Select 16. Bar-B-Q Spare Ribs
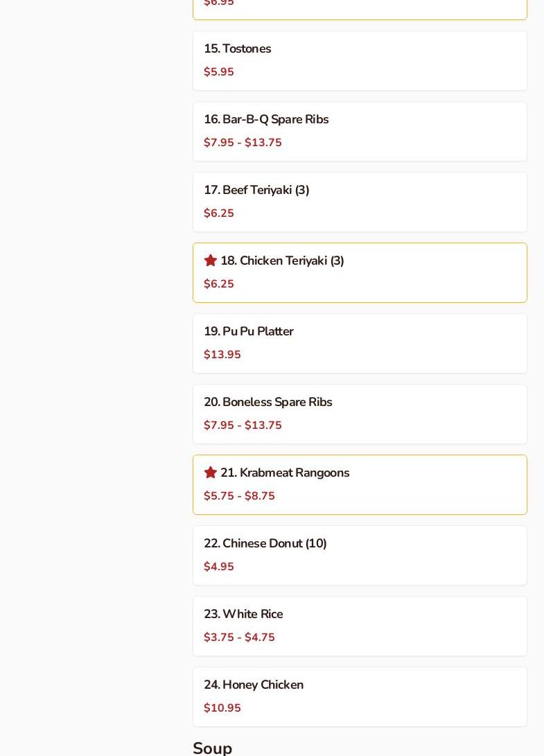Image resolution: width=544 pixels, height=756 pixels. coord(266,120)
